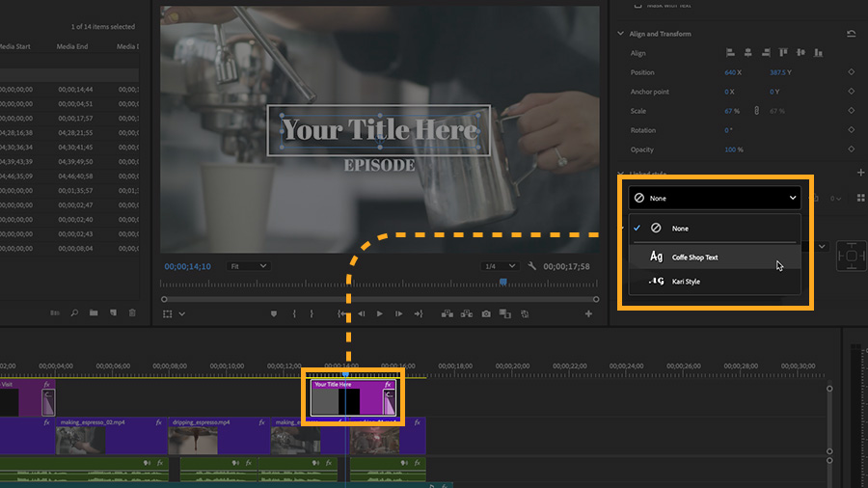Click the New Bin folder icon
This screenshot has width=868, height=488.
tap(94, 312)
